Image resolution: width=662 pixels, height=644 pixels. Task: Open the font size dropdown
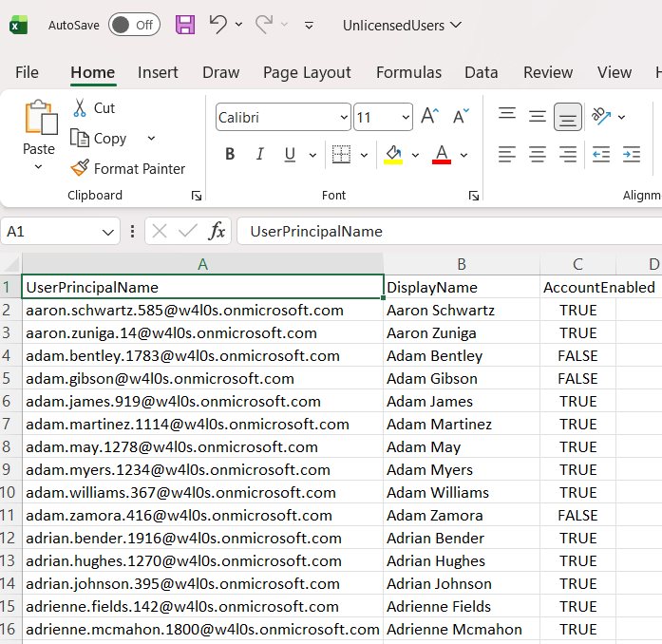point(407,118)
